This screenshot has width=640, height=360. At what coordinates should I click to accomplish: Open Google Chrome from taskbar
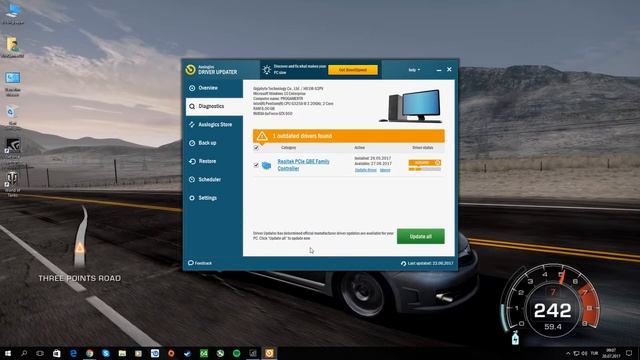click(90, 353)
